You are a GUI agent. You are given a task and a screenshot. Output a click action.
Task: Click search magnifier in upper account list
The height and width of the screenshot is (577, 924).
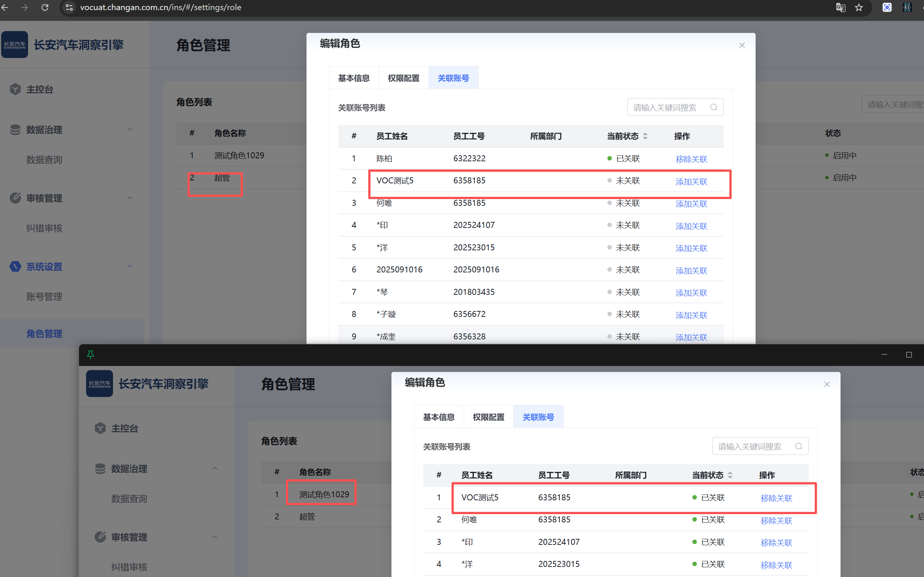tap(713, 108)
